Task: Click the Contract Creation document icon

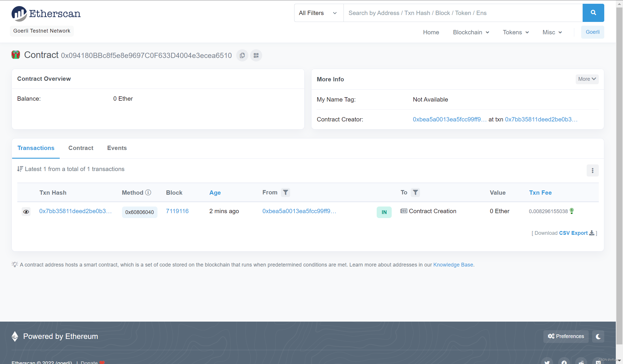Action: (x=404, y=211)
